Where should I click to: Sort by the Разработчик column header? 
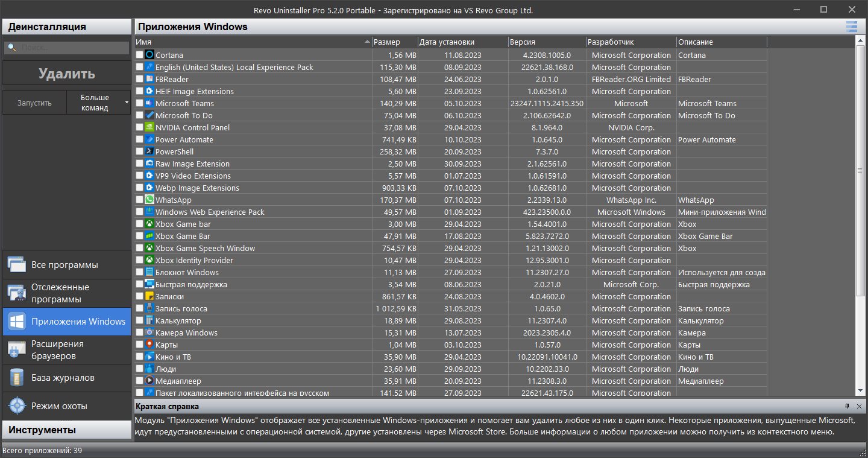[632, 42]
